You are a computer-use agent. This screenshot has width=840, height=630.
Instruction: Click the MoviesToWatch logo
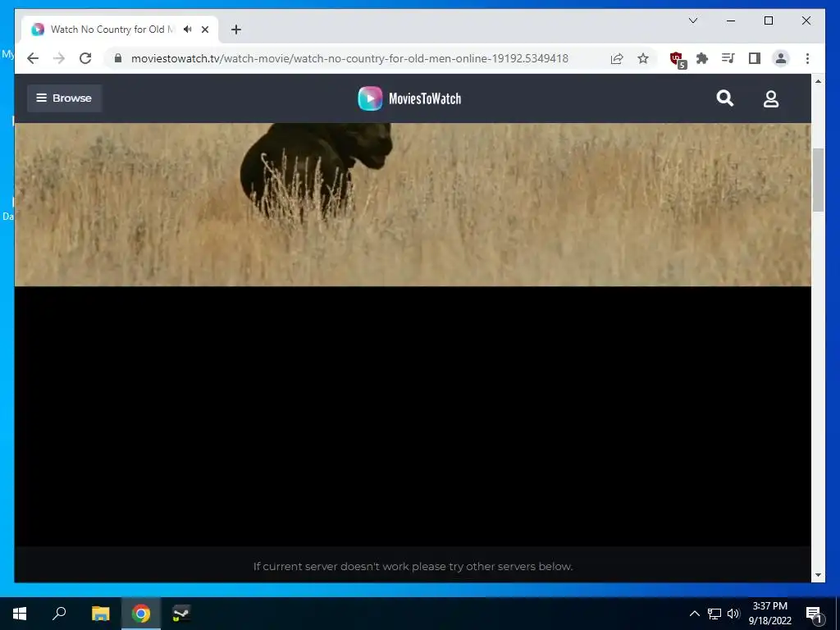point(410,98)
